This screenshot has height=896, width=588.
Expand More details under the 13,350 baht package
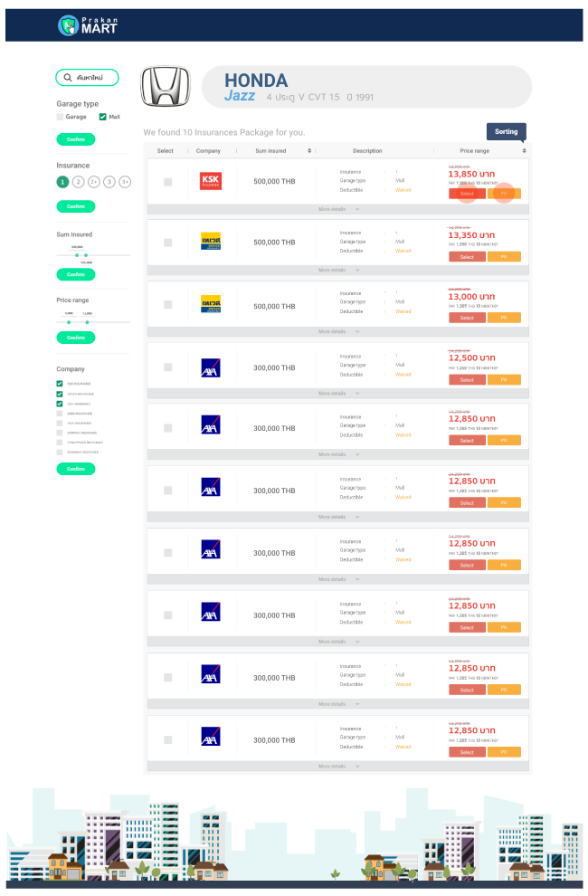click(337, 270)
